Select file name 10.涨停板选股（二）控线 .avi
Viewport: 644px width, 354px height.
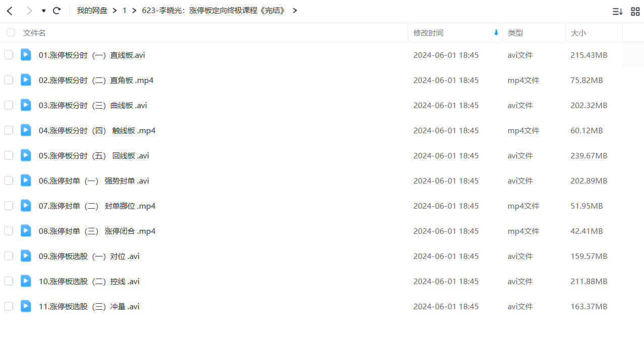89,281
